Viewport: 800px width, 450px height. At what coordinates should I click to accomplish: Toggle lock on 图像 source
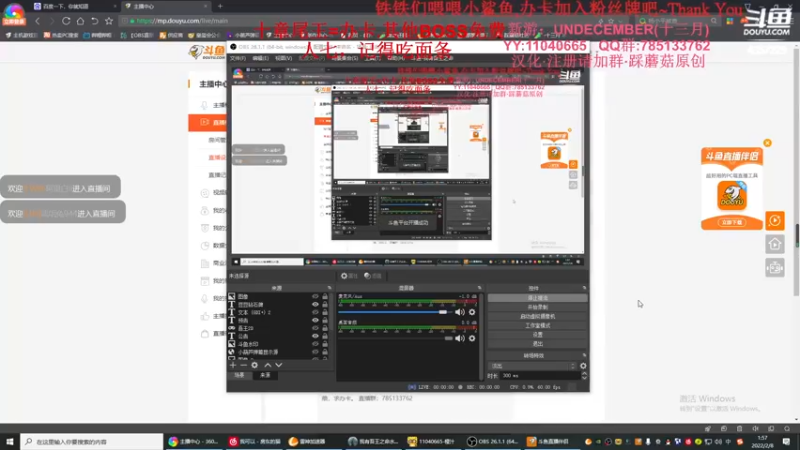[x=325, y=296]
